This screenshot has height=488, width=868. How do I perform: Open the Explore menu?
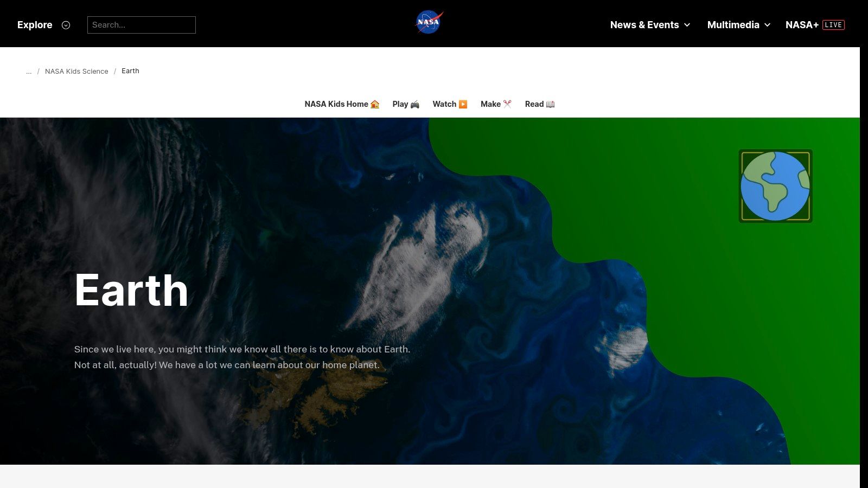coord(35,25)
